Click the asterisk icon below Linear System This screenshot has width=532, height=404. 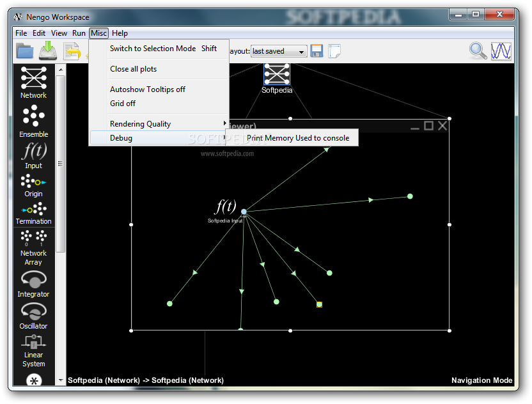[x=34, y=380]
